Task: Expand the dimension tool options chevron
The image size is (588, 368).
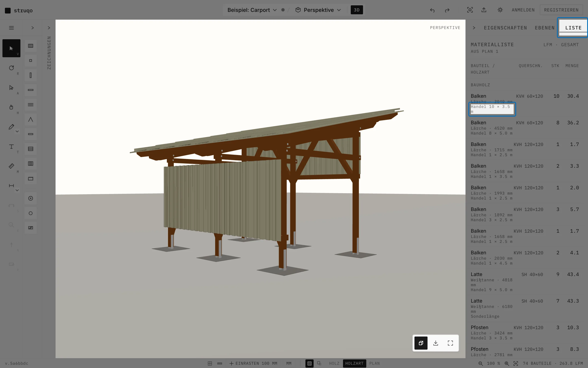Action: pyautogui.click(x=17, y=190)
